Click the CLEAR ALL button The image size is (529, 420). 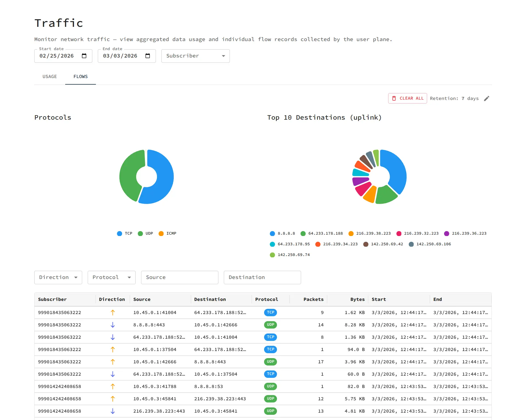point(407,98)
